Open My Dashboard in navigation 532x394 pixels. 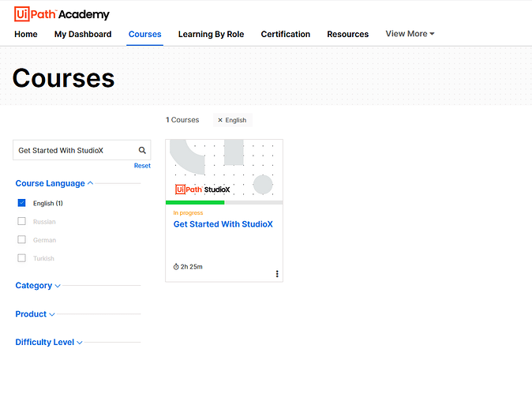83,34
